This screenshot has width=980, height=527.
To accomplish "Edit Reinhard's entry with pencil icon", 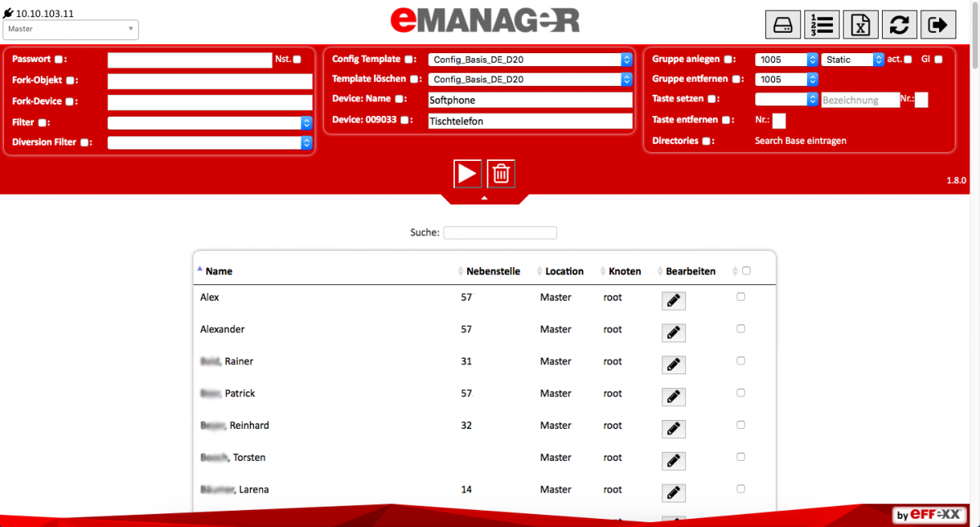I will pos(673,428).
